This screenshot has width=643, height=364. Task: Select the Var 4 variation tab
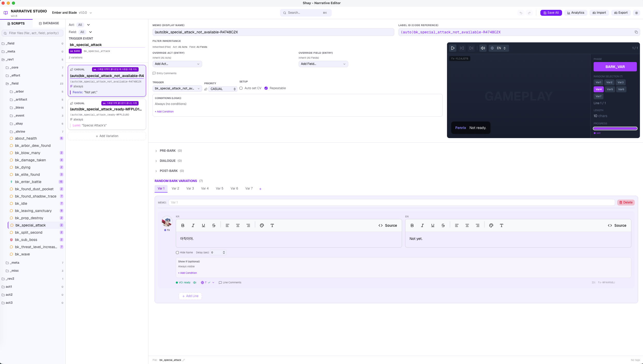tap(205, 188)
